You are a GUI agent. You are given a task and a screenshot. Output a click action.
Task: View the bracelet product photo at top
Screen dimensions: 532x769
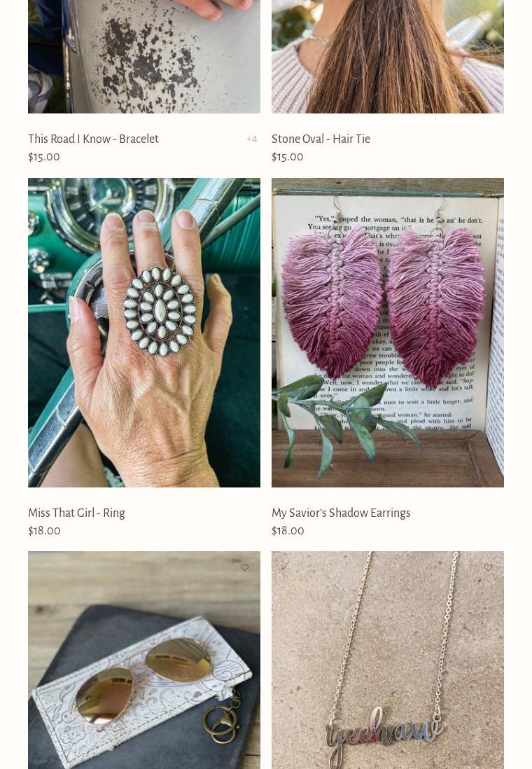[x=144, y=57]
